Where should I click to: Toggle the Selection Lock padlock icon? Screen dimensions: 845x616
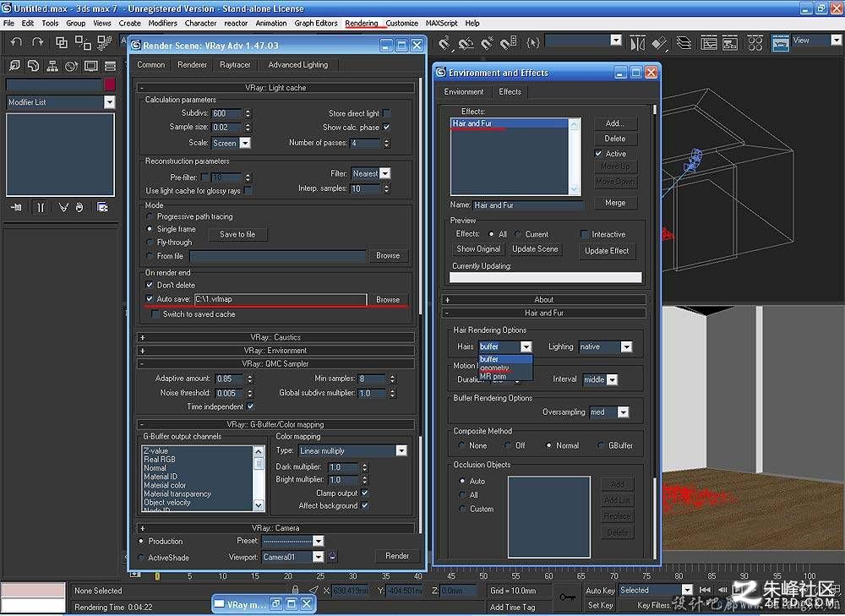[295, 590]
